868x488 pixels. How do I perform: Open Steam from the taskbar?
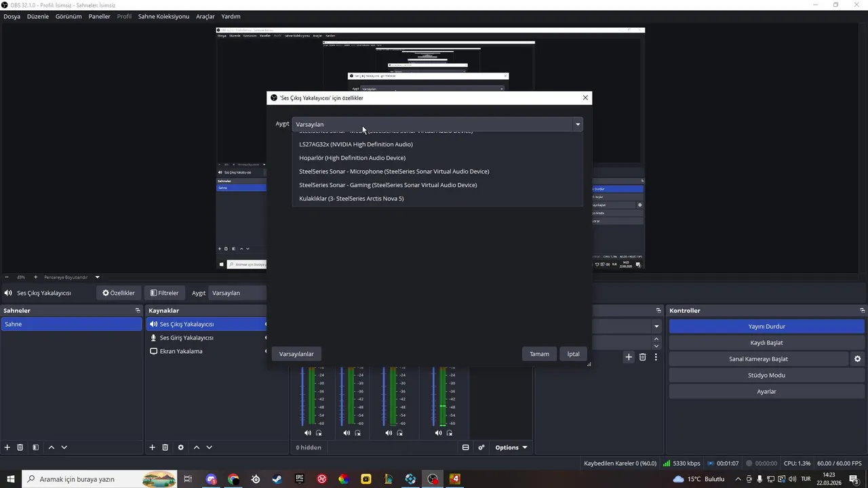[277, 479]
